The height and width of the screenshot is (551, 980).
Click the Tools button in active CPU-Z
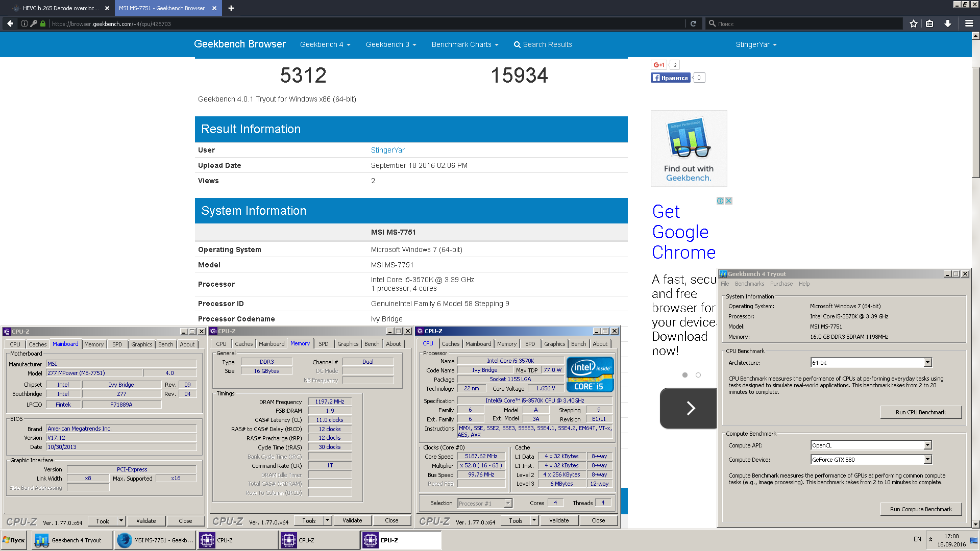tap(516, 520)
